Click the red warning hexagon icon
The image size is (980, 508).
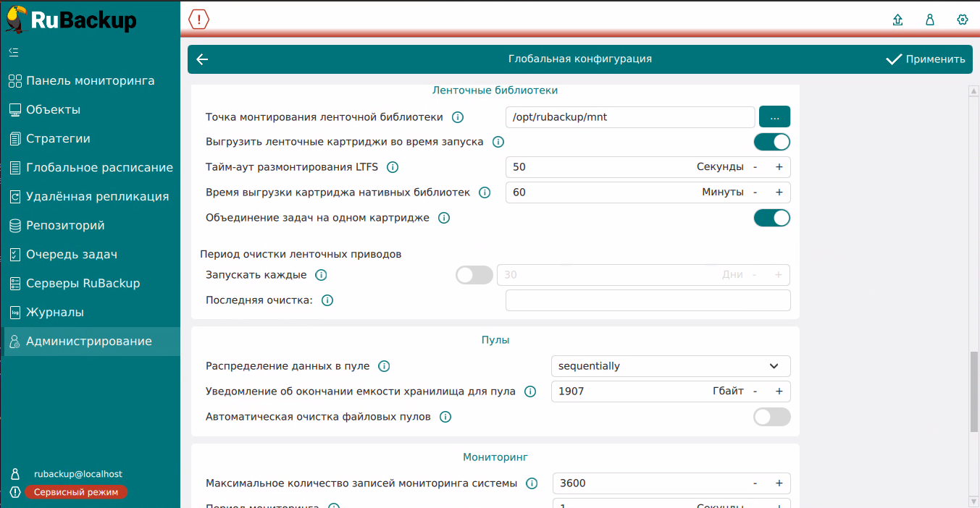click(x=198, y=20)
